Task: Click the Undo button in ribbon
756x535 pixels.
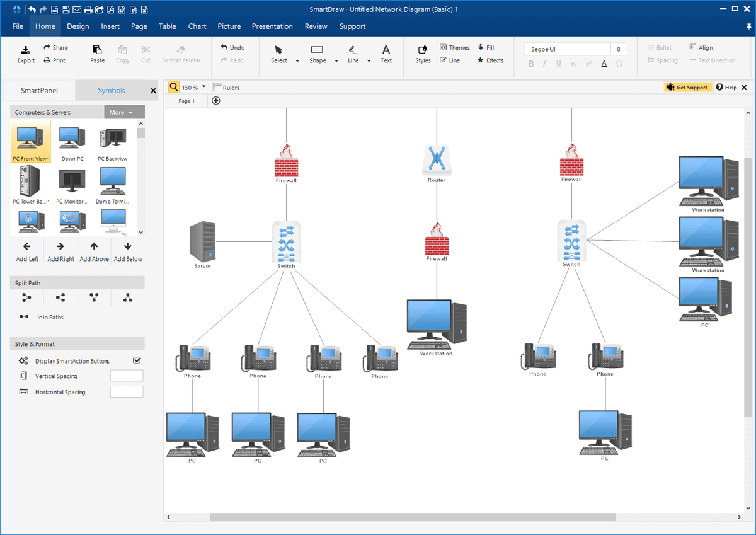Action: click(x=232, y=47)
